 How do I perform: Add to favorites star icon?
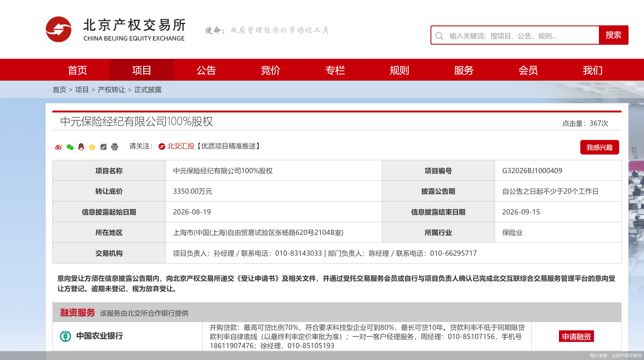pos(92,147)
